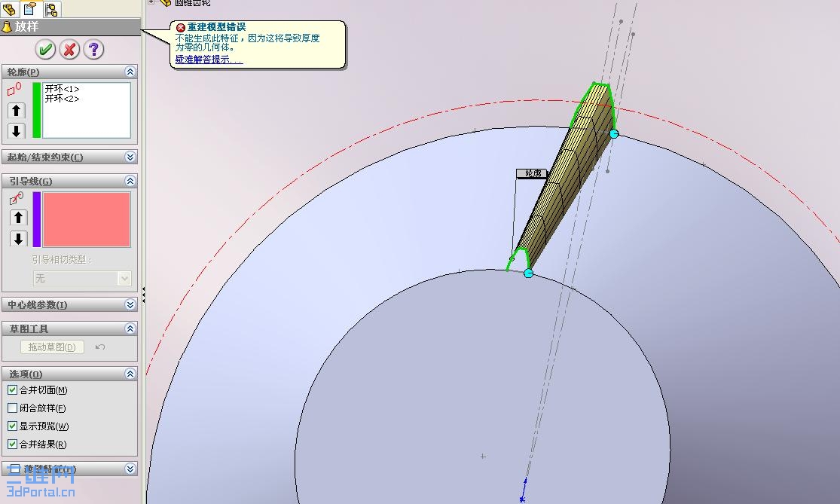Activate the pink guide curves selection box
840x504 pixels.
tap(87, 219)
